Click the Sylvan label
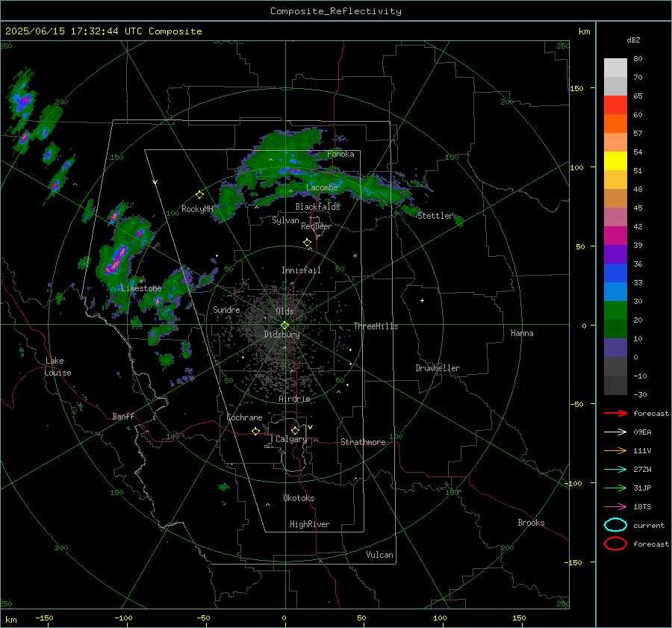The image size is (672, 628). (x=285, y=220)
